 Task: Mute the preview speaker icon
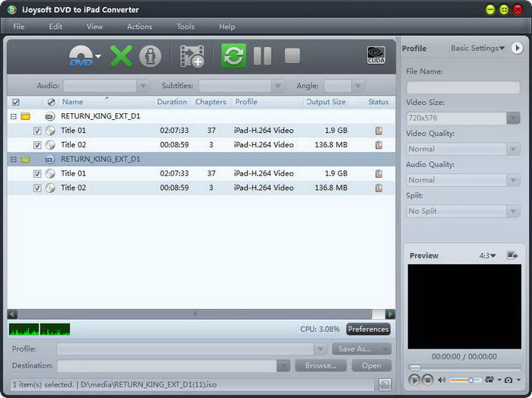[x=442, y=380]
